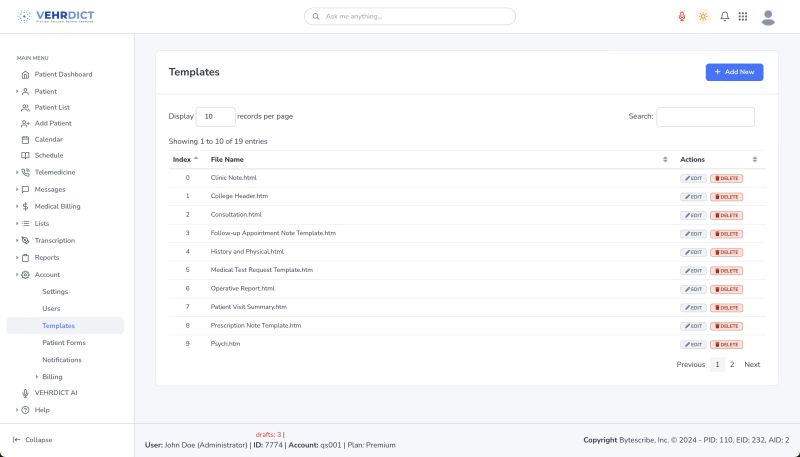Open the apps grid icon
The image size is (800, 457).
(x=743, y=16)
